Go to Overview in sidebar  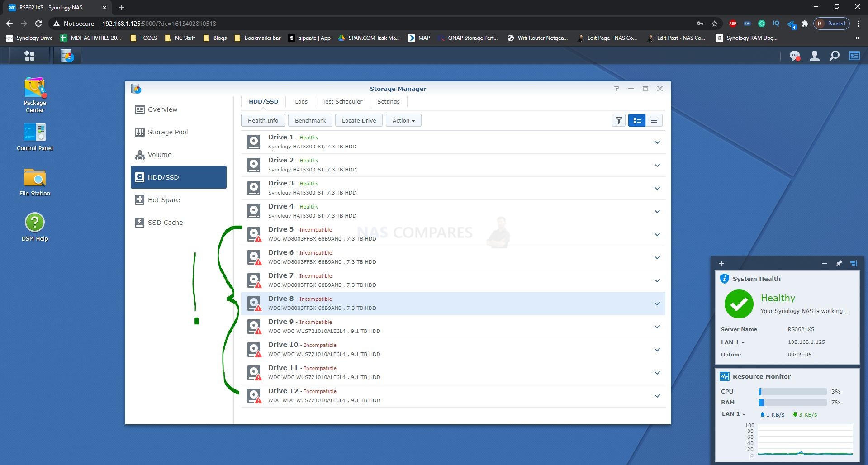[x=179, y=109]
